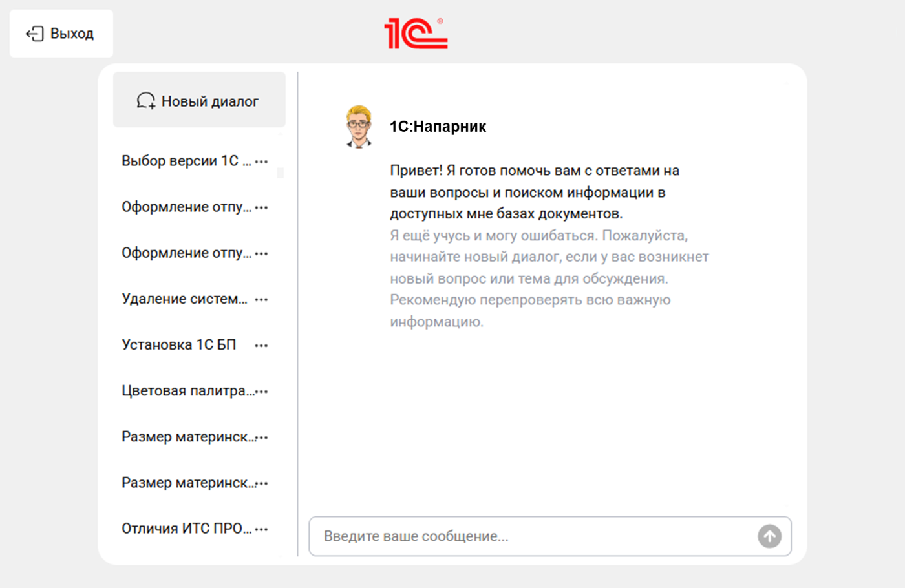Open options menu for Цветовая палитра...

pyautogui.click(x=262, y=392)
